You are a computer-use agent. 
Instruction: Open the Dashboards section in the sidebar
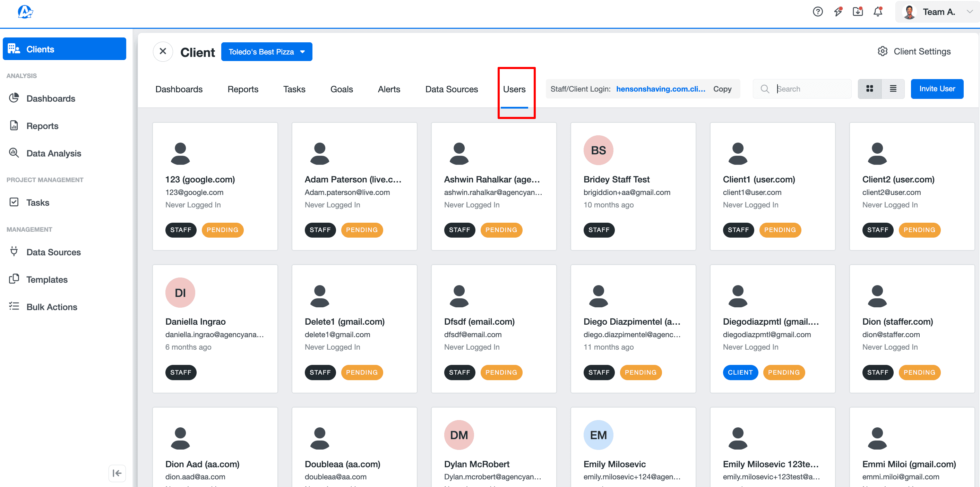51,98
